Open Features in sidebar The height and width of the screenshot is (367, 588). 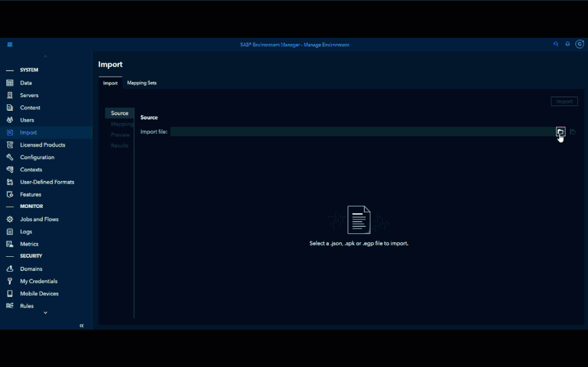31,194
